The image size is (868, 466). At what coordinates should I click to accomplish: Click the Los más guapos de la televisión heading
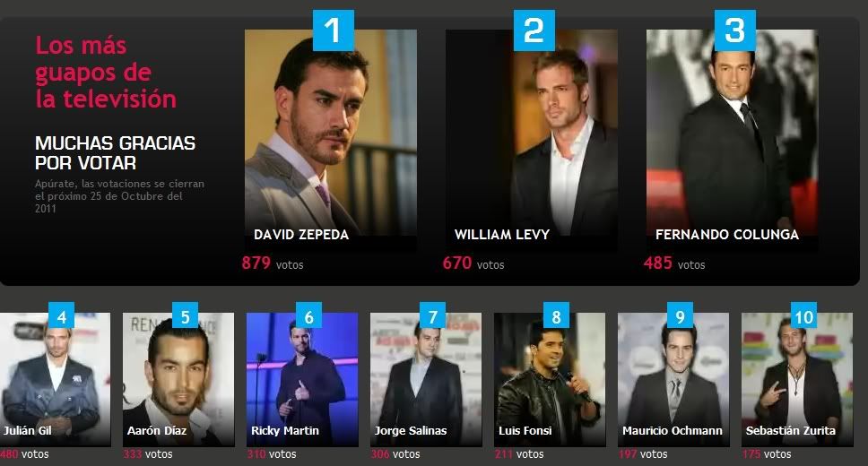coord(106,73)
